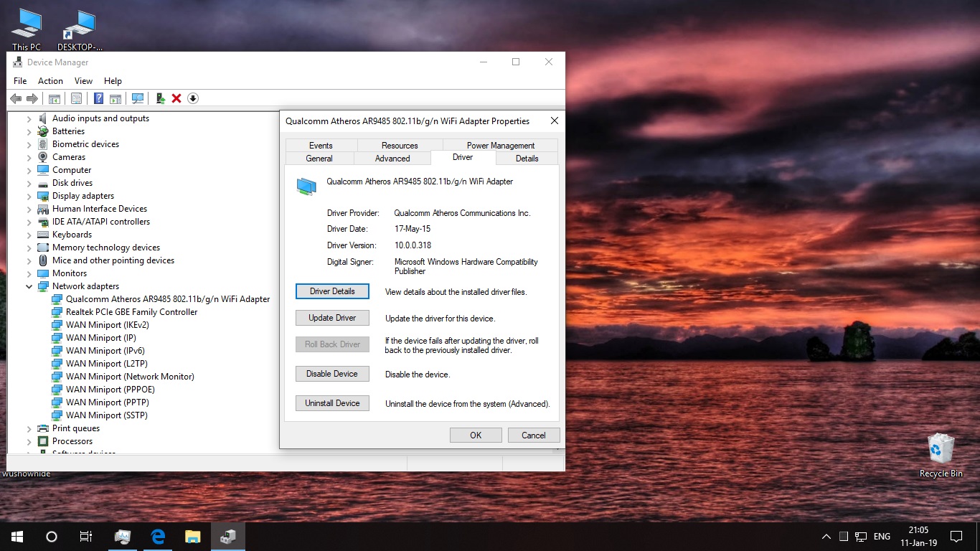Expand the Processors category
This screenshot has height=551, width=980.
click(29, 441)
